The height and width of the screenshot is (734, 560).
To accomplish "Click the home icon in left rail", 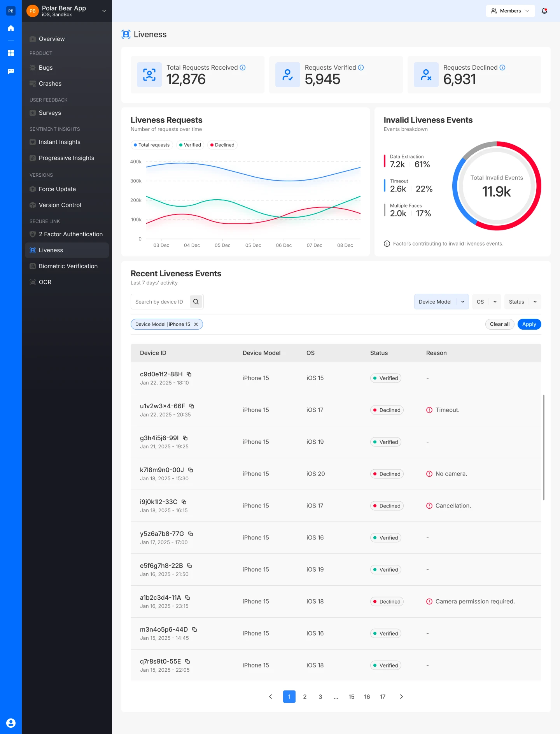I will tap(11, 28).
